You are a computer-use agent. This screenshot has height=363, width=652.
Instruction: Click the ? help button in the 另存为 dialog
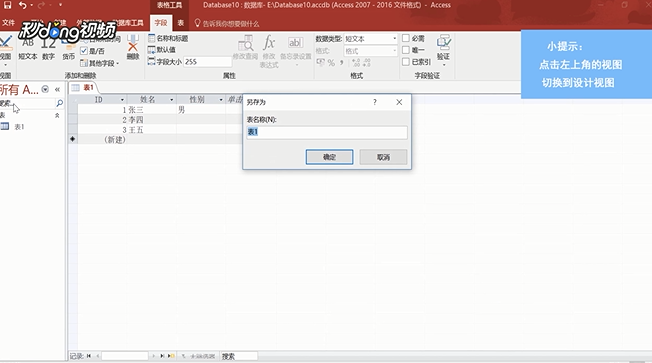tap(375, 102)
